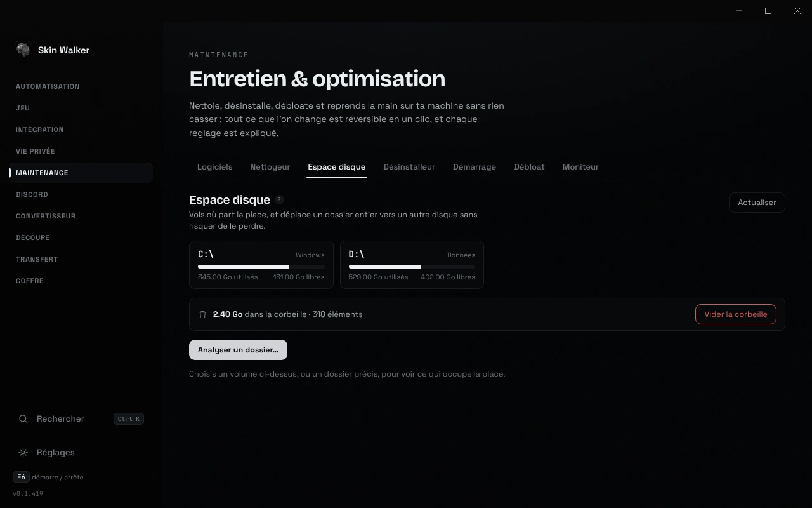
Task: Click the sun icon beside Réglages
Action: pos(23,453)
